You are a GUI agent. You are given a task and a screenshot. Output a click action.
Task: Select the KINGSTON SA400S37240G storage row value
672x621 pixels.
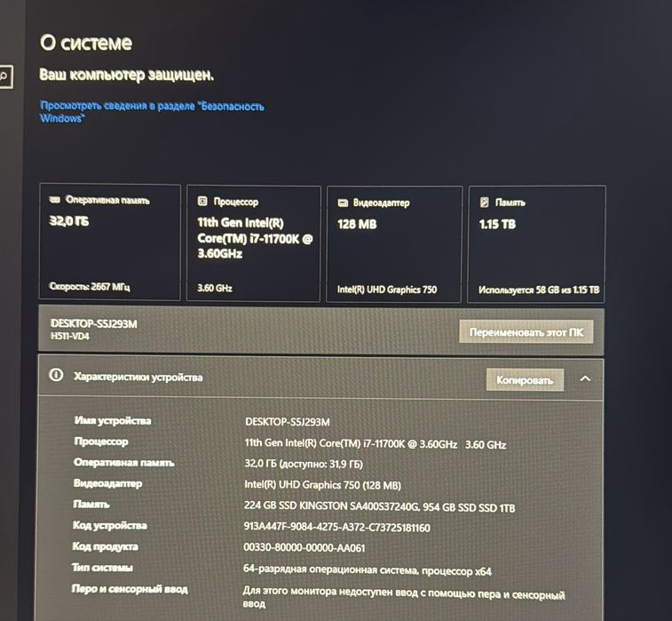379,507
